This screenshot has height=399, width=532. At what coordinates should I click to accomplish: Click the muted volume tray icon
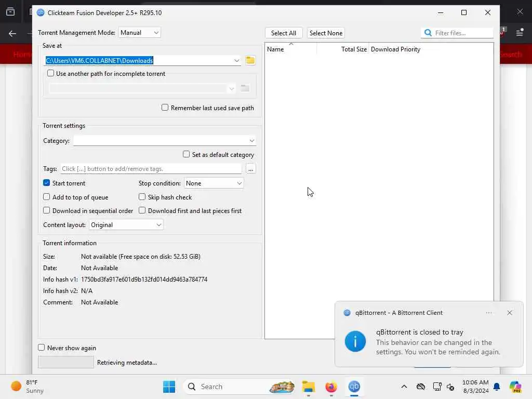click(450, 387)
